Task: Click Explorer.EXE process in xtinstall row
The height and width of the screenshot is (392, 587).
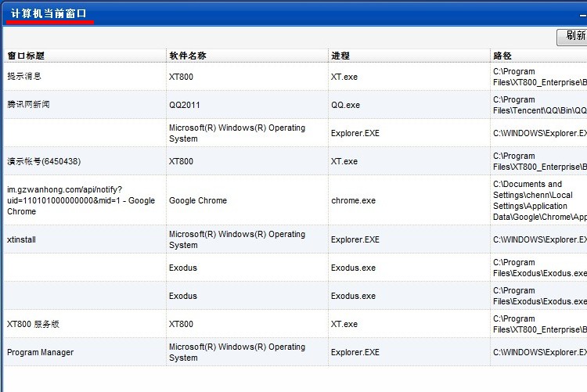Action: [409, 239]
